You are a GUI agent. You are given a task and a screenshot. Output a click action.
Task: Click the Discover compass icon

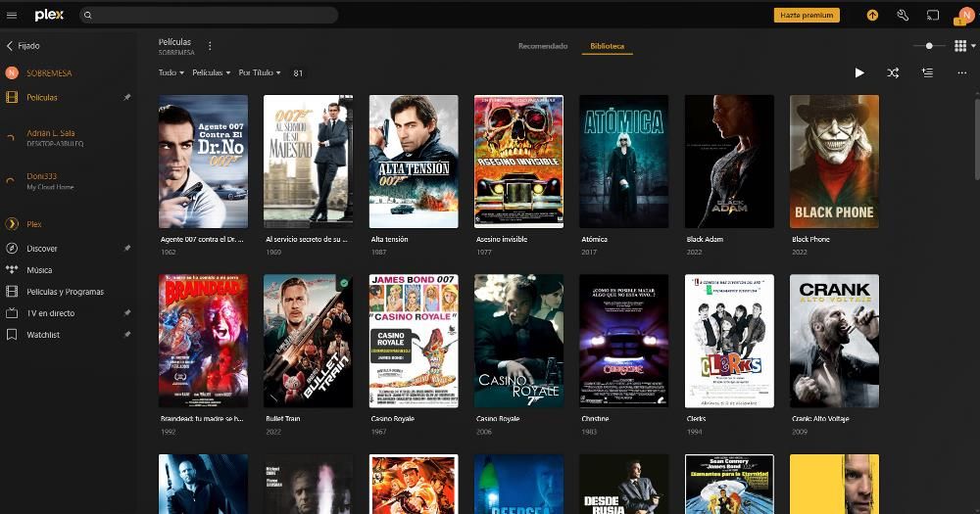pyautogui.click(x=11, y=249)
